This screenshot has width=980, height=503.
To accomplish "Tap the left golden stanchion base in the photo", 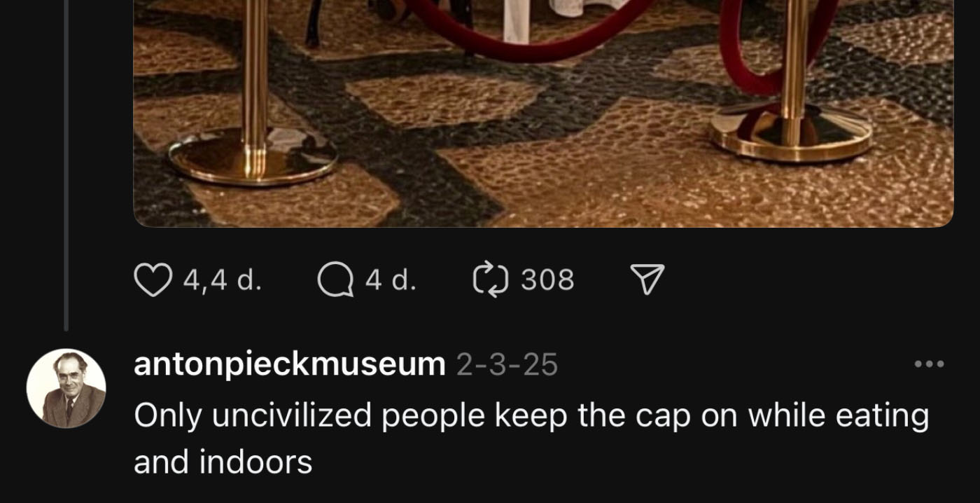I will (253, 156).
